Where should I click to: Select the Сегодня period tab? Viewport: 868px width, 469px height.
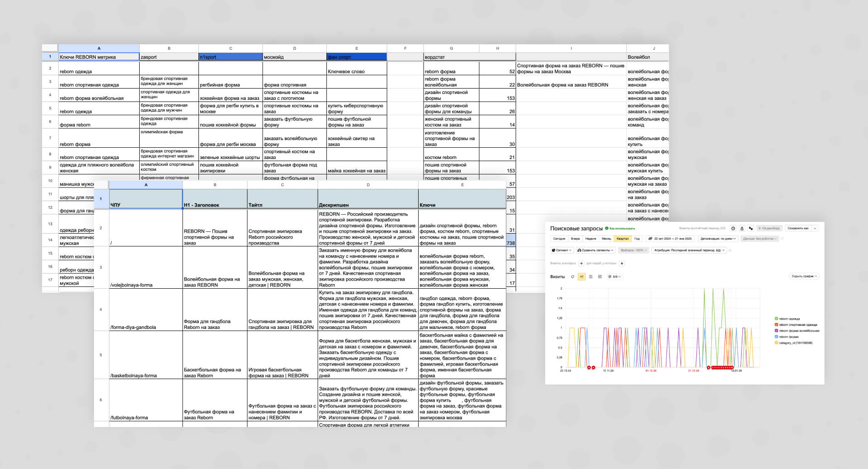pos(559,239)
